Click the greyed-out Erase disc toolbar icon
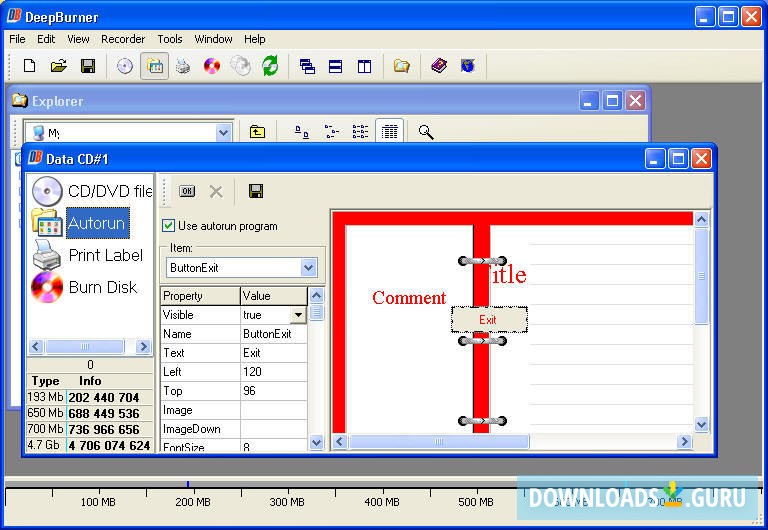This screenshot has width=768, height=530. coord(241,66)
